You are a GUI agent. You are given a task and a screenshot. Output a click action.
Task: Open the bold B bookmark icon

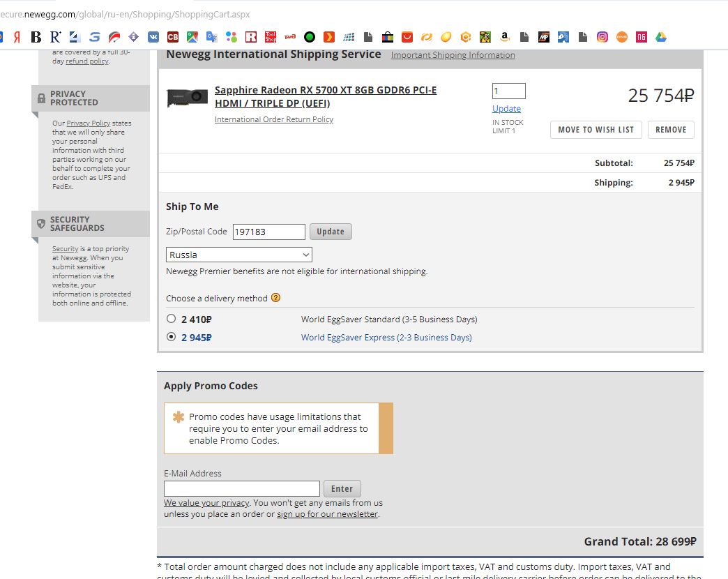point(36,37)
